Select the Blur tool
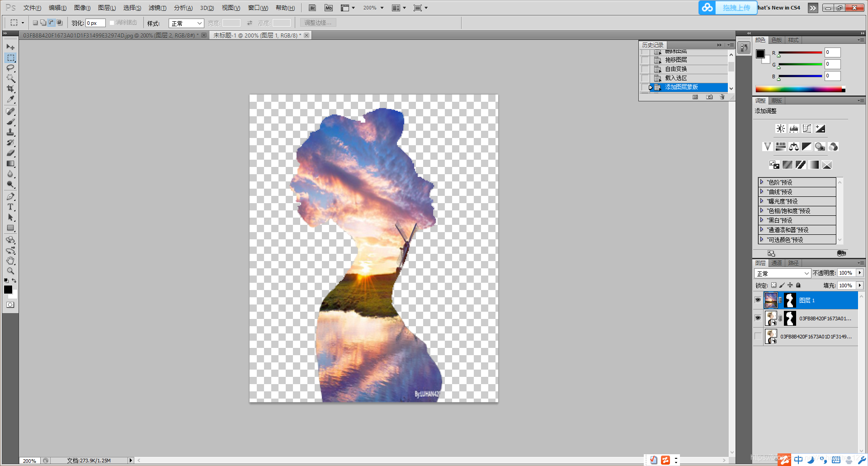This screenshot has width=868, height=466. click(x=10, y=174)
